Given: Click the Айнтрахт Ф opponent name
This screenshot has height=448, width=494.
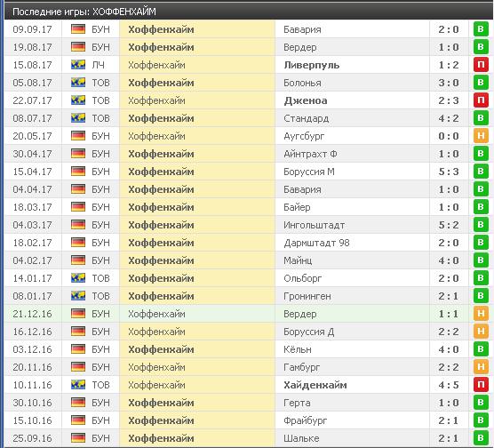Looking at the screenshot, I should coord(310,154).
